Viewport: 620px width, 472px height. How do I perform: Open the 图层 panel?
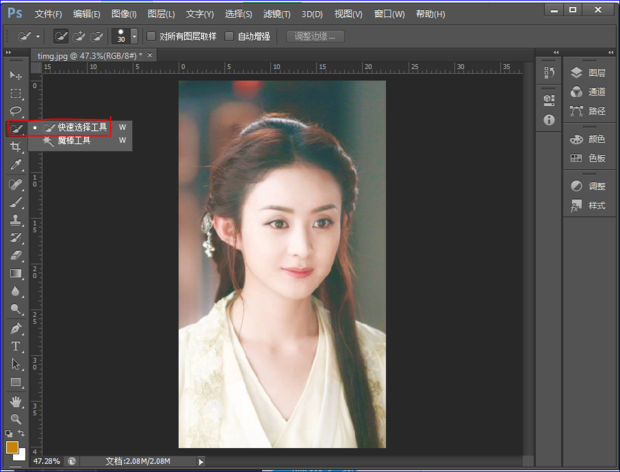point(588,73)
